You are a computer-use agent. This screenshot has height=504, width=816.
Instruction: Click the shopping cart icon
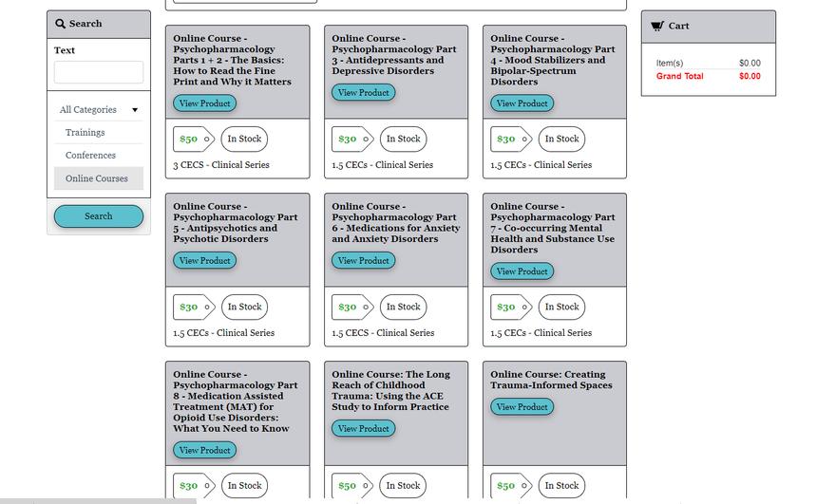tap(657, 26)
